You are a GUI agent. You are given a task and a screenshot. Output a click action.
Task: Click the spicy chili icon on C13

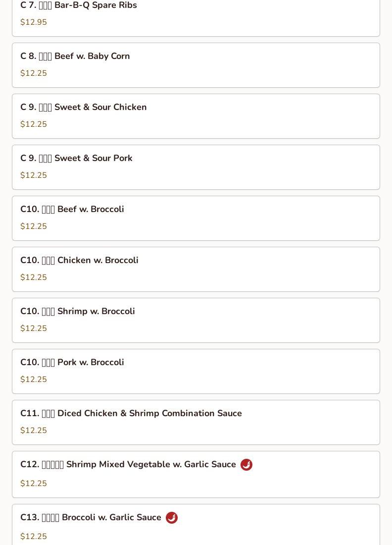(x=172, y=518)
